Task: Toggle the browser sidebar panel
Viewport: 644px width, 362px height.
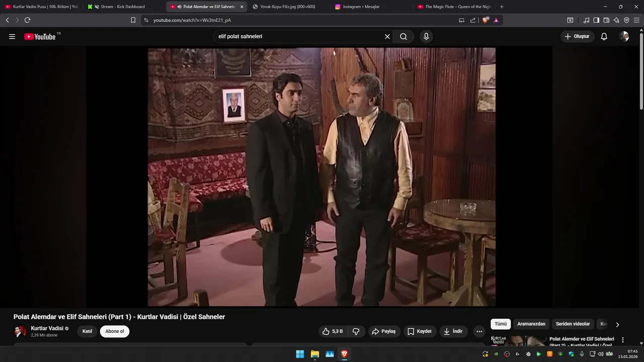Action: (596, 20)
